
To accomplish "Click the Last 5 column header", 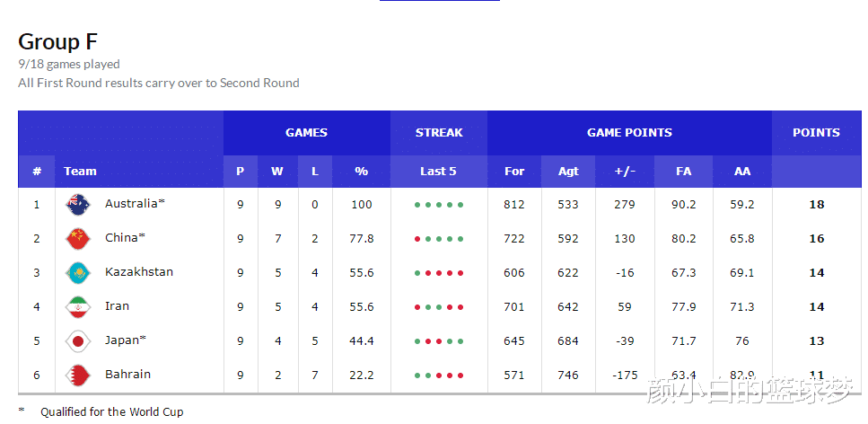I will [438, 172].
